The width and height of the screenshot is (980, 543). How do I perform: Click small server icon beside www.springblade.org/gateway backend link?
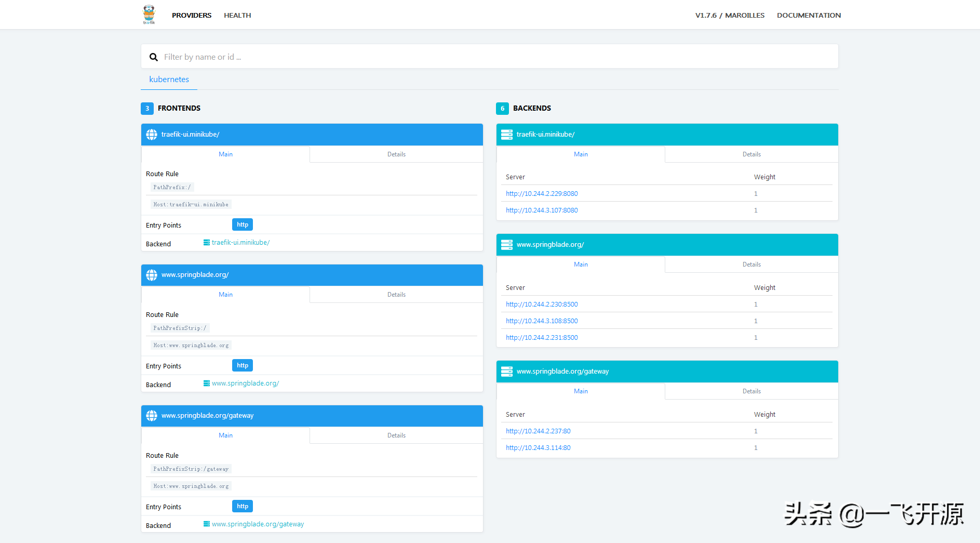pyautogui.click(x=207, y=524)
